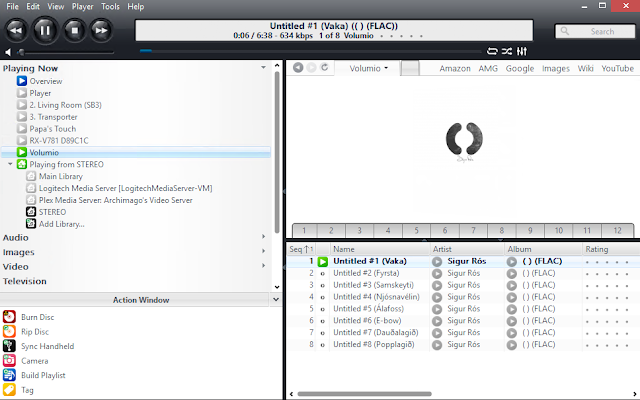This screenshot has height=400, width=640.
Task: Toggle shuffle mode icon
Action: point(507,51)
